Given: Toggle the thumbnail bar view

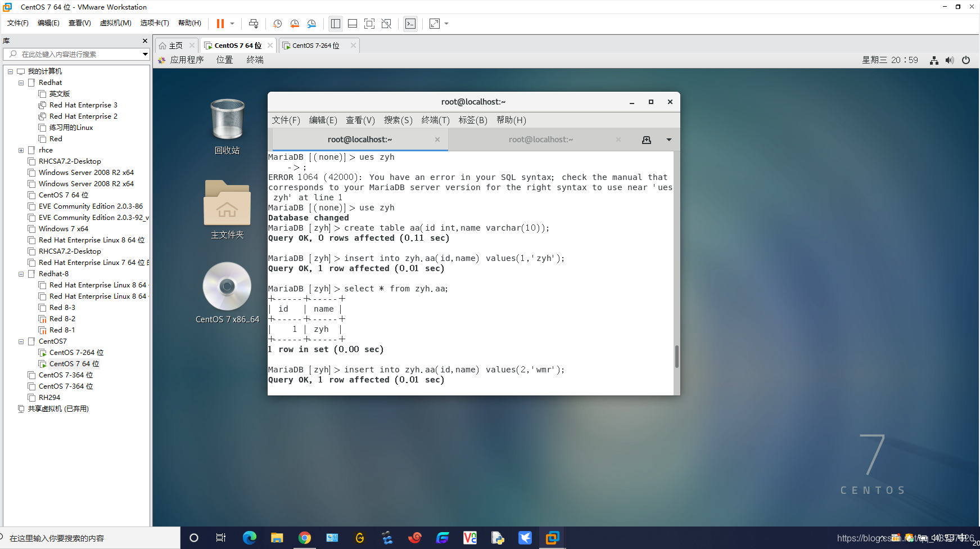Looking at the screenshot, I should click(353, 24).
